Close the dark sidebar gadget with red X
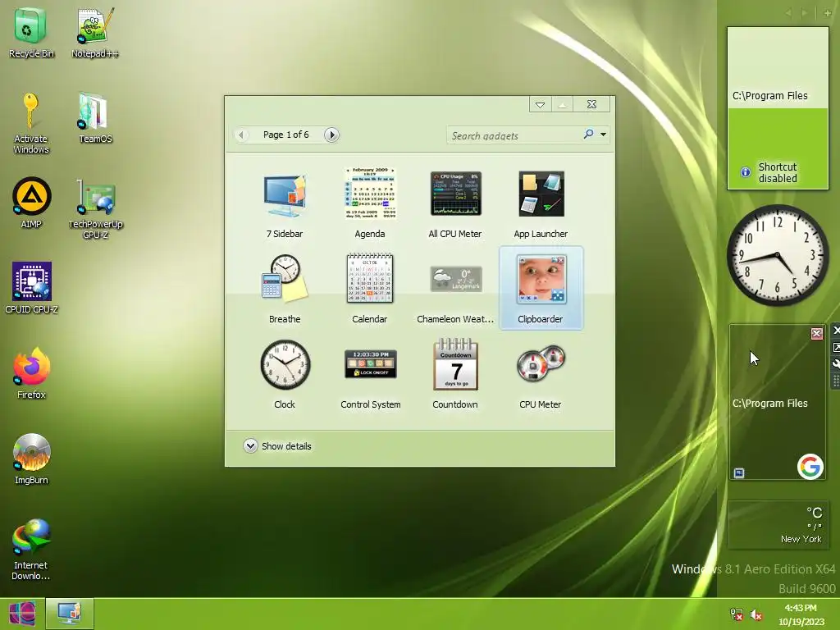Image resolution: width=840 pixels, height=630 pixels. [816, 334]
